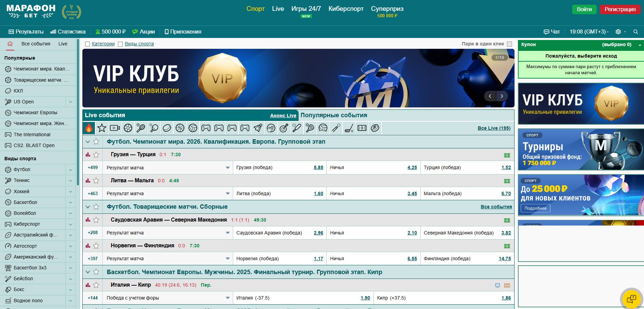644x309 pixels.
Task: Favorite the Товарищеские матчи category star
Action: [x=96, y=207]
